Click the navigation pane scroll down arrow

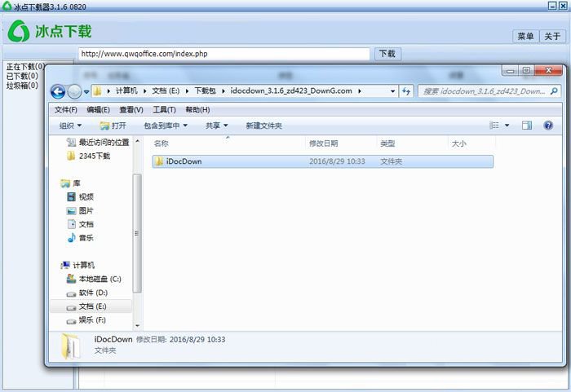(137, 325)
